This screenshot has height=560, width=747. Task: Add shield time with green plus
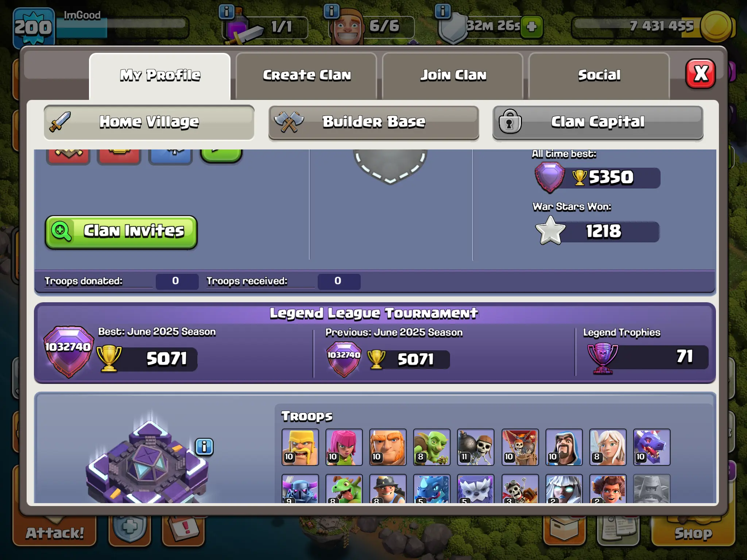point(531,27)
